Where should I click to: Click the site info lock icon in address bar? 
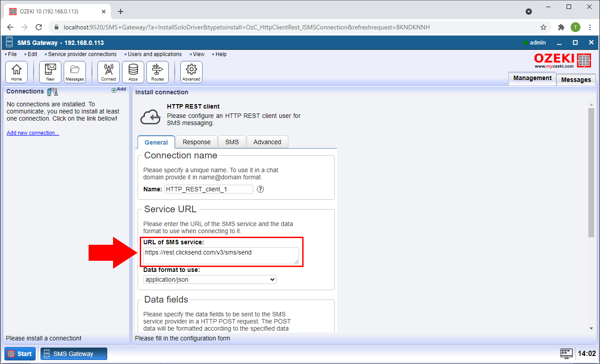[x=57, y=27]
